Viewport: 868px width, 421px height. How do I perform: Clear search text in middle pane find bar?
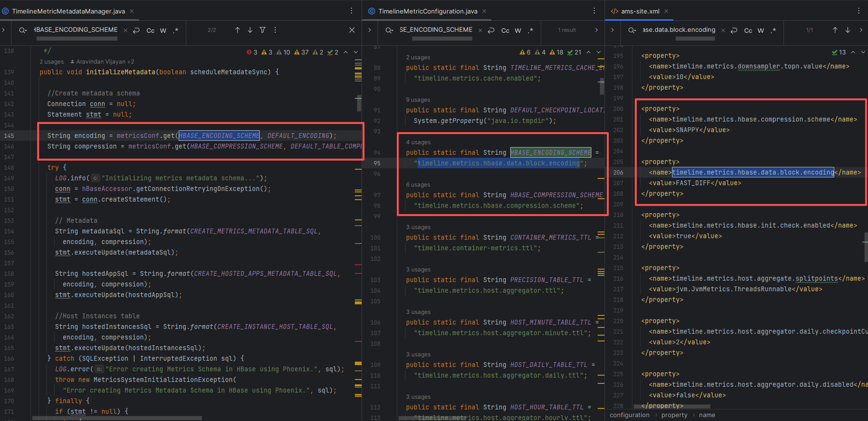tap(480, 30)
